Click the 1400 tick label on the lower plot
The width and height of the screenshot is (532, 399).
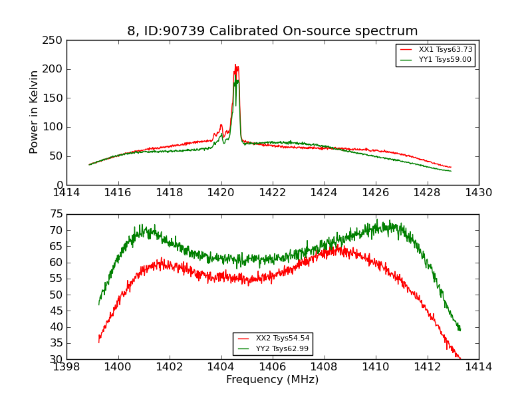pyautogui.click(x=118, y=367)
